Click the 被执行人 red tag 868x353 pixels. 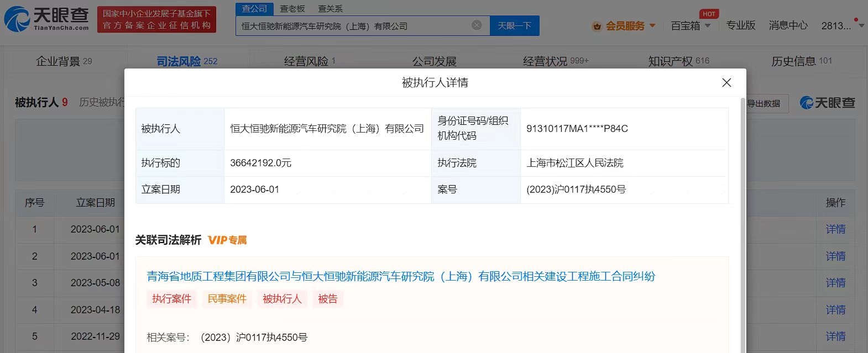point(283,299)
